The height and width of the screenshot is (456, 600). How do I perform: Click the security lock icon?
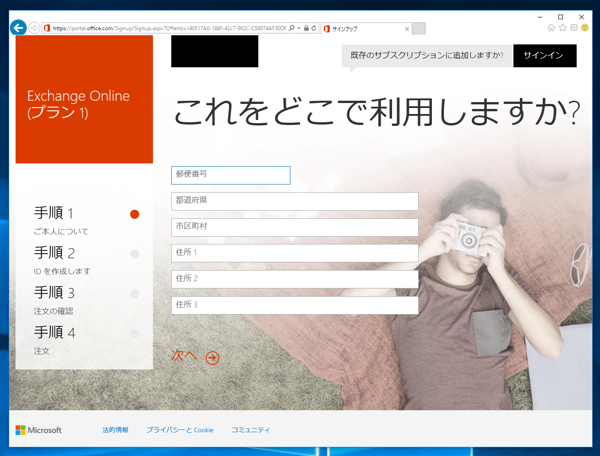click(306, 28)
